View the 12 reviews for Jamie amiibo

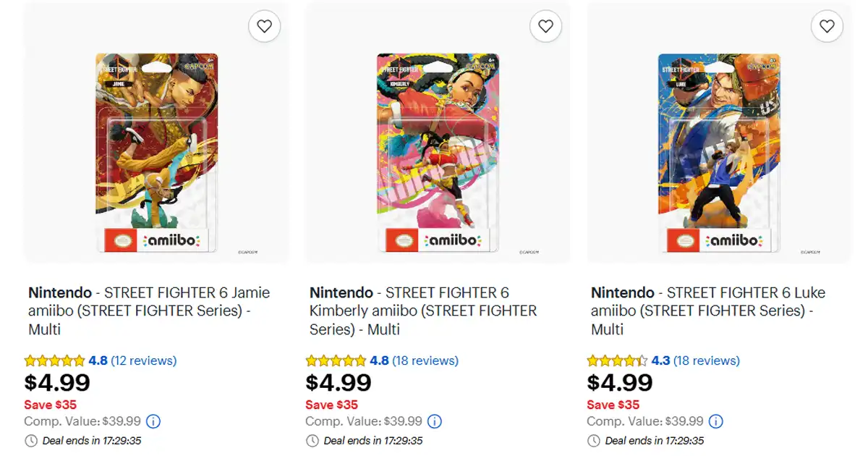click(143, 360)
